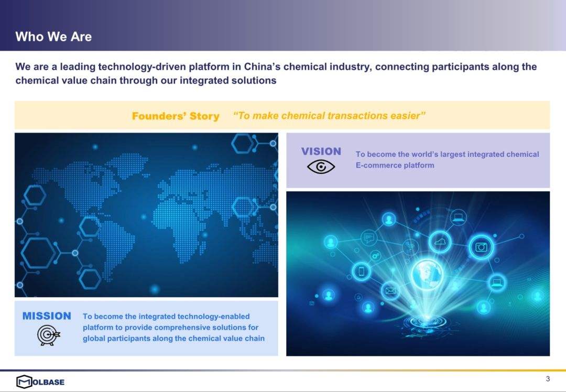The height and width of the screenshot is (392, 566).
Task: Select the VISION heading text
Action: 321,151
